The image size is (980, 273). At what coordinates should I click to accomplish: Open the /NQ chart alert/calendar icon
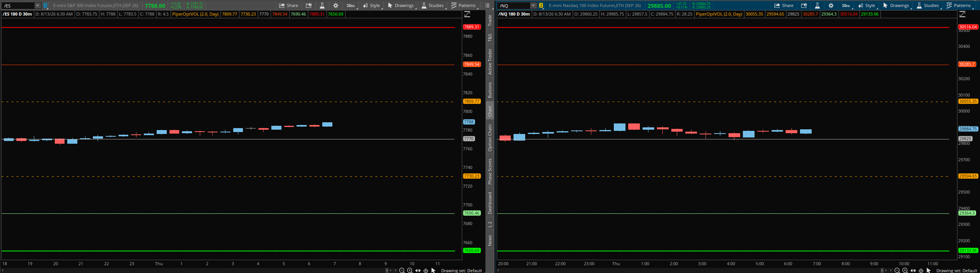tap(804, 6)
